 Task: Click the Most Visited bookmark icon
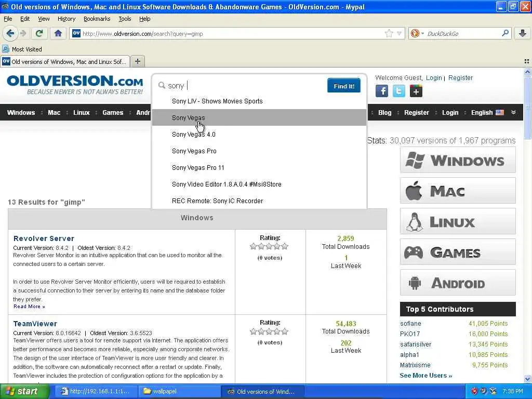tap(5, 49)
